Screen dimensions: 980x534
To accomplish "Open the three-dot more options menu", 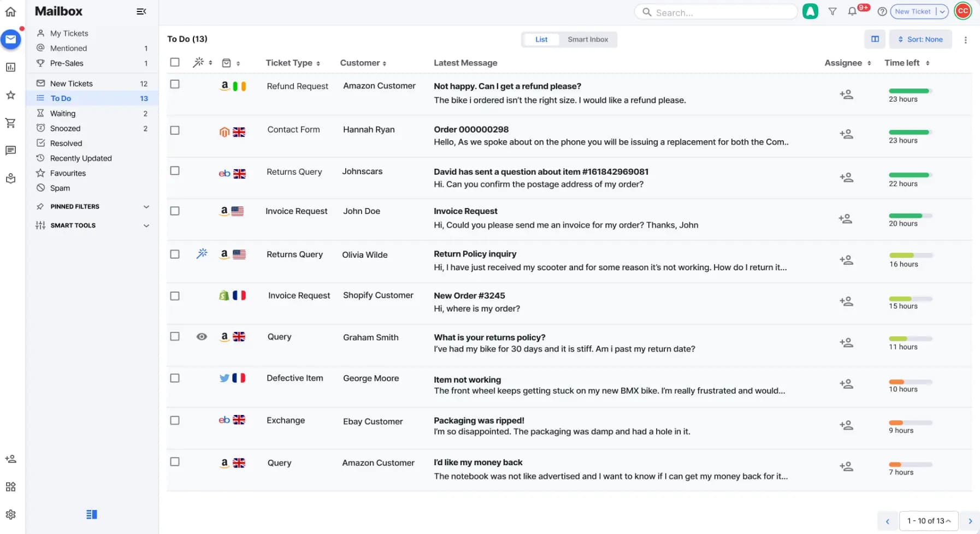I will click(x=965, y=40).
